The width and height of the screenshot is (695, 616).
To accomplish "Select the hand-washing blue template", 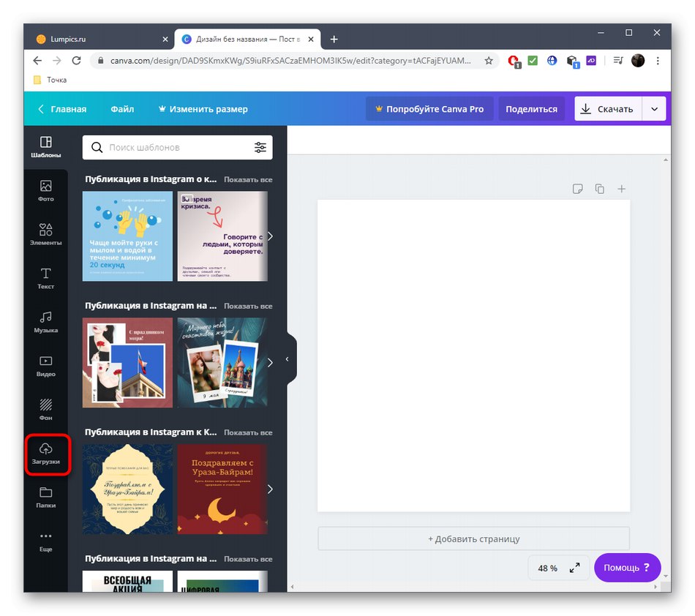I will tap(127, 236).
